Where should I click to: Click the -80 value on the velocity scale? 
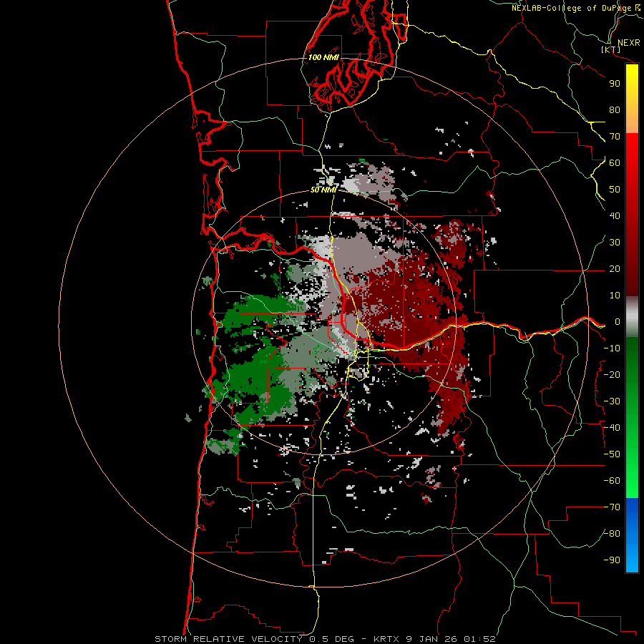tap(612, 534)
